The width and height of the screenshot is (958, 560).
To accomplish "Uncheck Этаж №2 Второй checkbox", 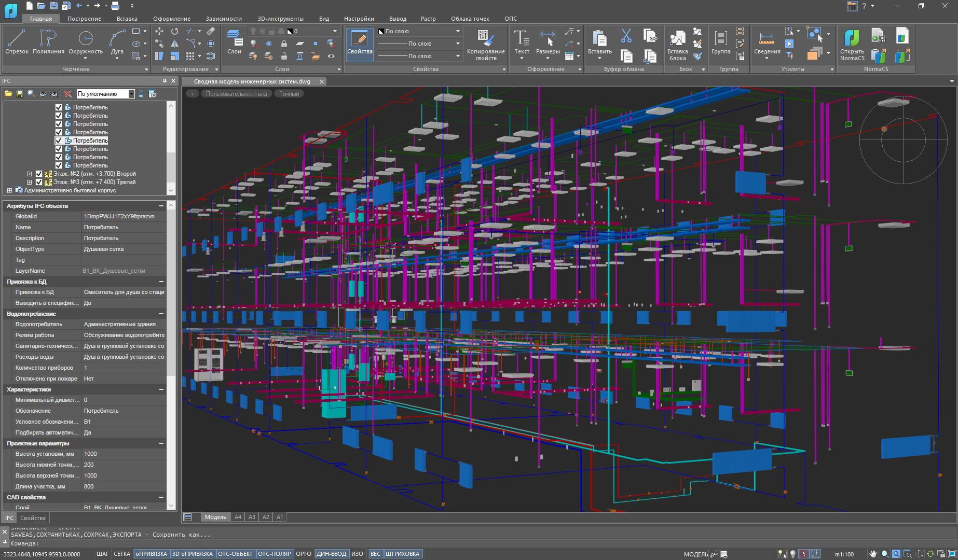I will 39,174.
